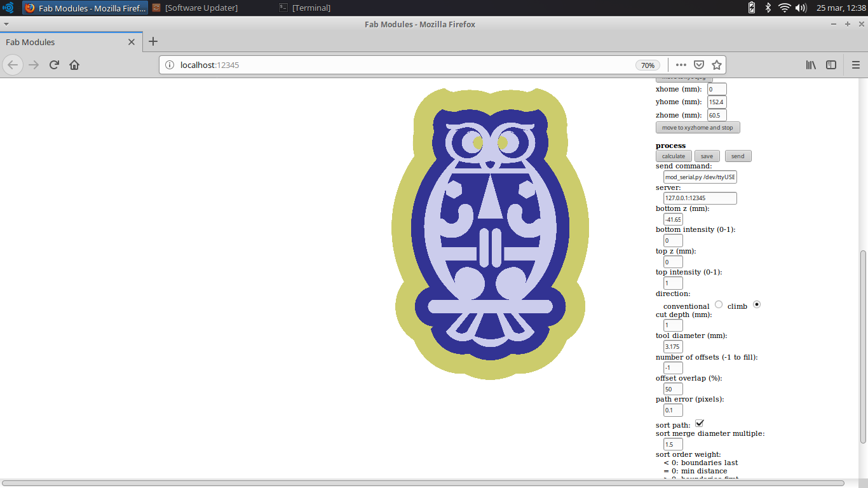This screenshot has height=488, width=868.
Task: Click the tool diameter field showing 3.175
Action: (673, 347)
